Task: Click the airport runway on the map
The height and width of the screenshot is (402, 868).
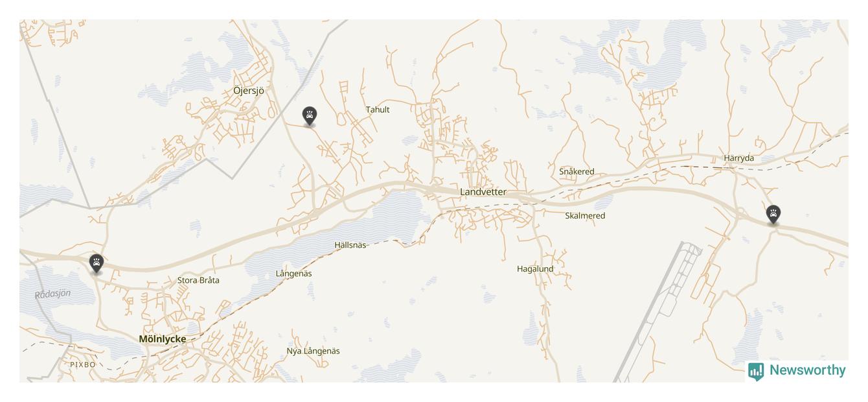Action: coord(648,311)
